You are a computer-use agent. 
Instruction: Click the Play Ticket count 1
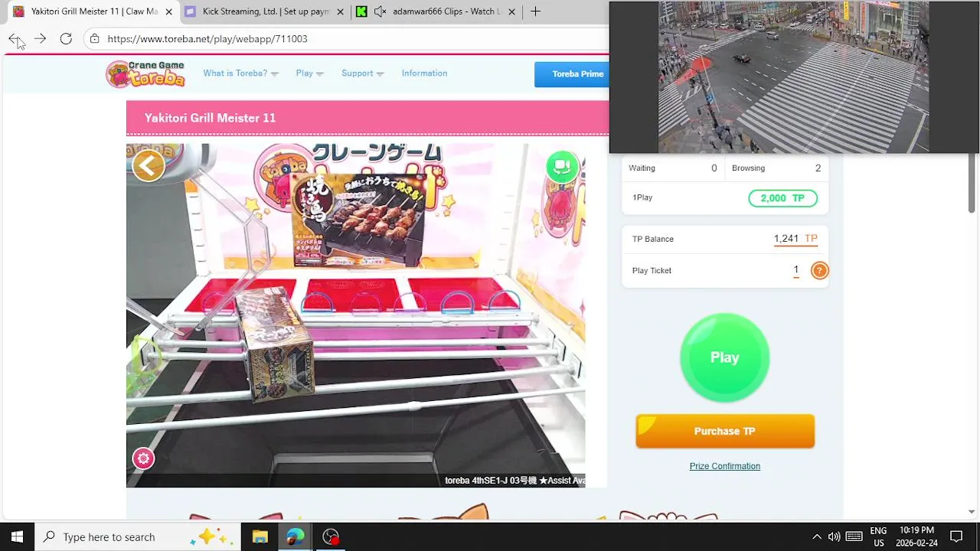click(x=796, y=270)
